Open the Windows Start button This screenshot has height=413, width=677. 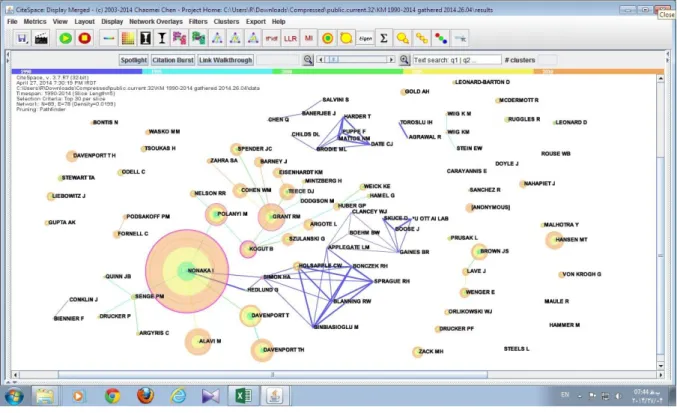pos(14,395)
